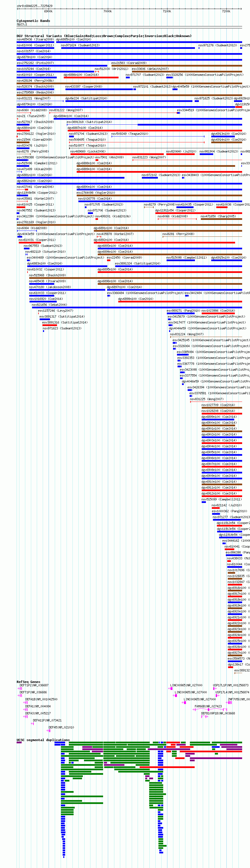Image resolution: width=250 pixels, height=868 pixels.
Task: Select variant esv33606 (deSmith2007)
Action: (x=150, y=69)
